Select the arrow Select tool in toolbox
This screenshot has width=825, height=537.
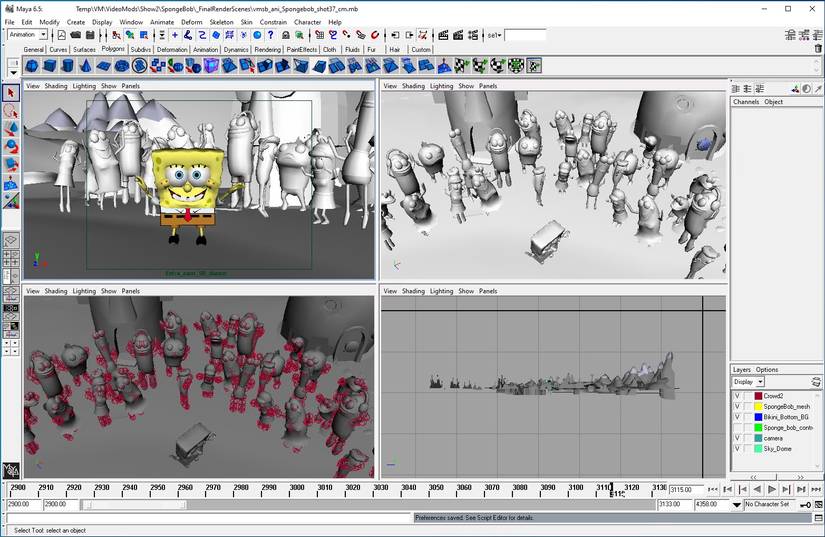click(x=11, y=93)
